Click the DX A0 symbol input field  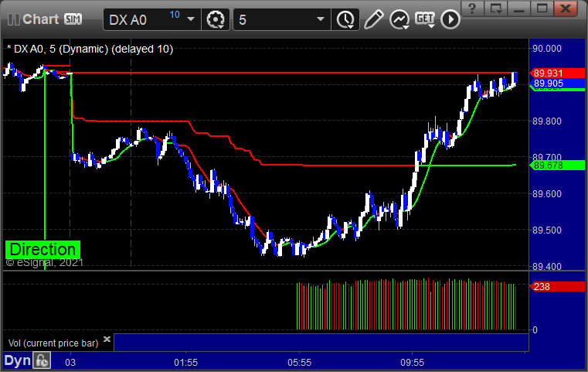144,19
